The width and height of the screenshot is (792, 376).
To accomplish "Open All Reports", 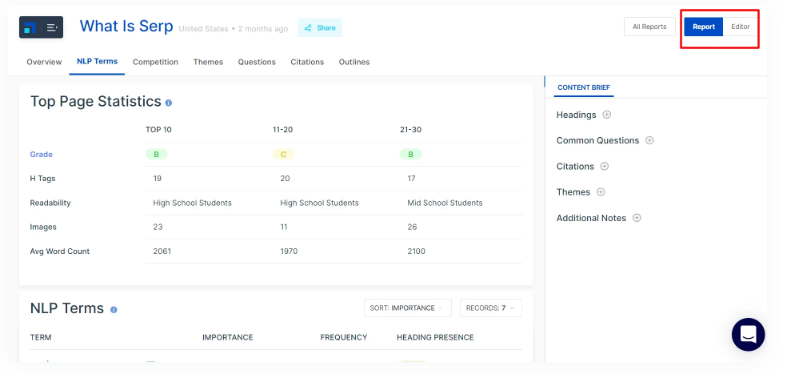I will [x=650, y=27].
